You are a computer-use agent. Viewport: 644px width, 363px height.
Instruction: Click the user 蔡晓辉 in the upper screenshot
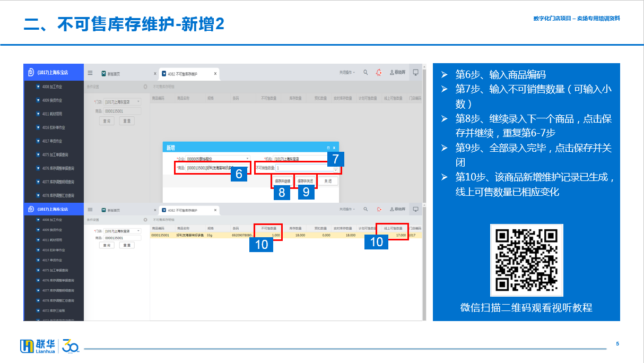[398, 73]
